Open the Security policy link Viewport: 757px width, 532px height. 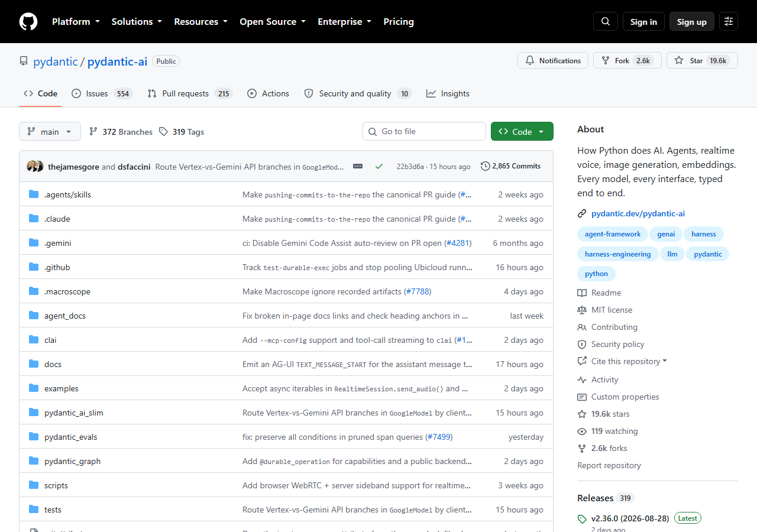tap(618, 344)
